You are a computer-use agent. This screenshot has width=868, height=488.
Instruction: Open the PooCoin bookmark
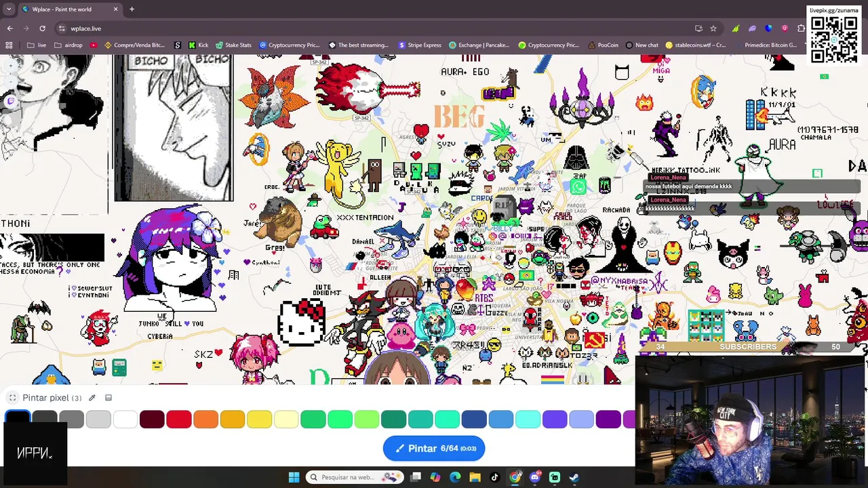pyautogui.click(x=603, y=45)
